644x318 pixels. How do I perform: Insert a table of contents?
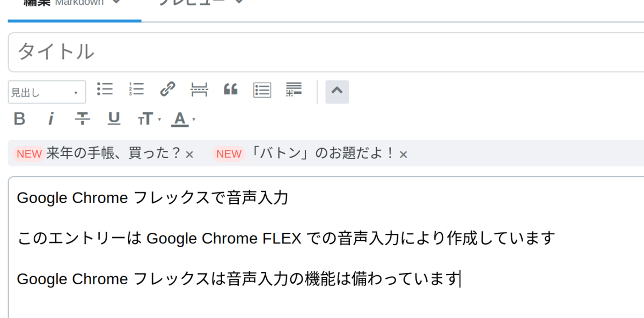[x=262, y=90]
